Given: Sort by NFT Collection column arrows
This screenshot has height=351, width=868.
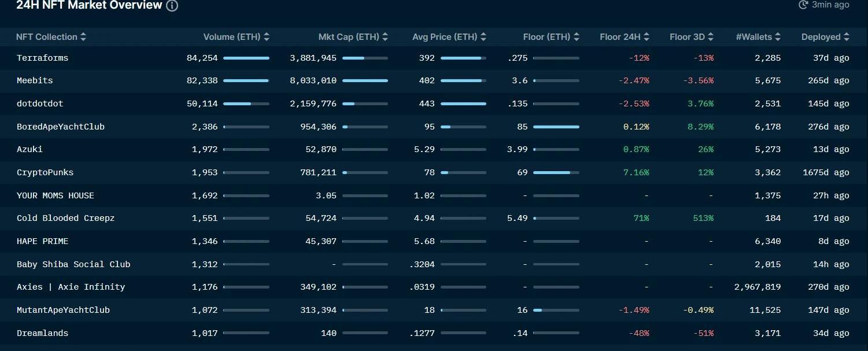Looking at the screenshot, I should click(83, 37).
